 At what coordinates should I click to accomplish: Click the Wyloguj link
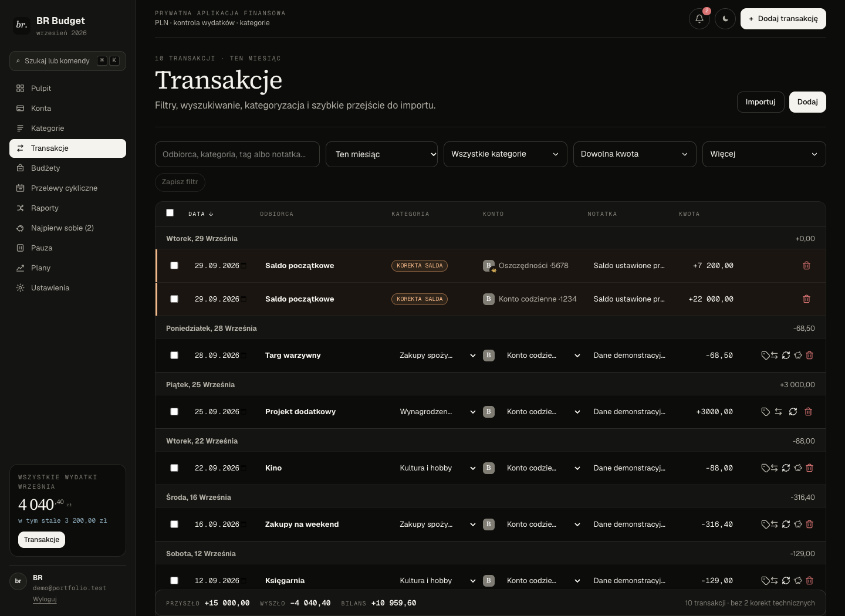pyautogui.click(x=45, y=599)
